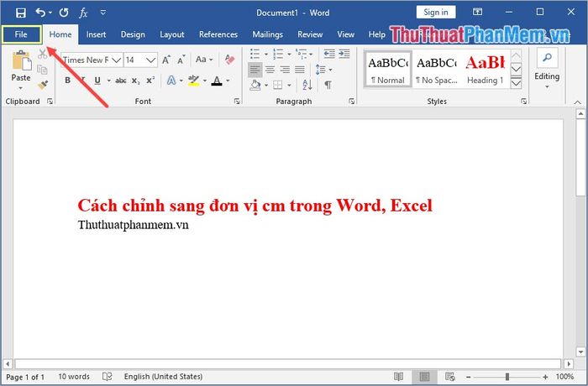The width and height of the screenshot is (588, 386).
Task: Open the Clipboard pane launcher
Action: tap(50, 102)
